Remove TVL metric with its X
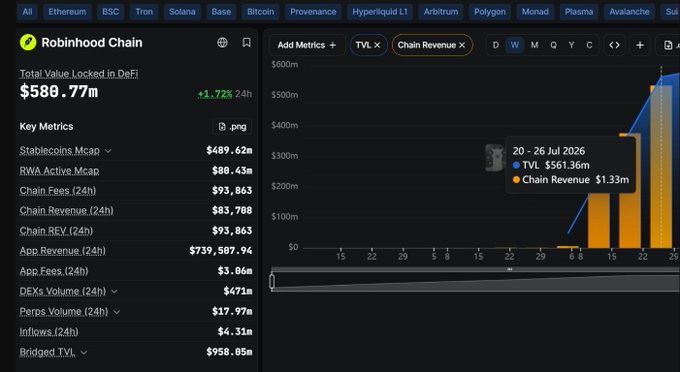The image size is (680, 372). tap(377, 45)
